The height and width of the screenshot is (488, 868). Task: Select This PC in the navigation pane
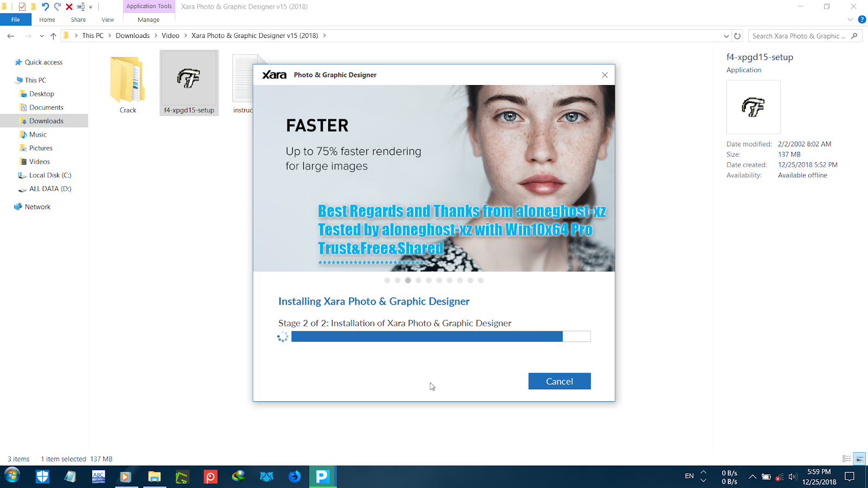coord(35,80)
